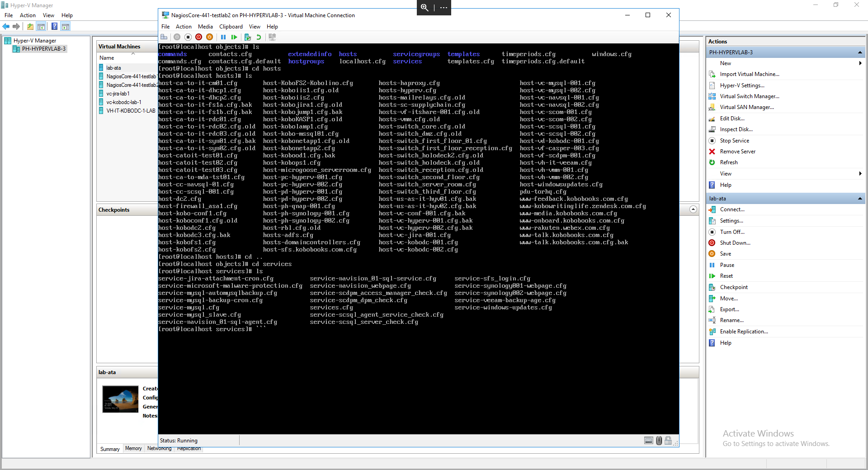Click the Up One Level folder icon
This screenshot has width=868, height=470.
tap(30, 27)
